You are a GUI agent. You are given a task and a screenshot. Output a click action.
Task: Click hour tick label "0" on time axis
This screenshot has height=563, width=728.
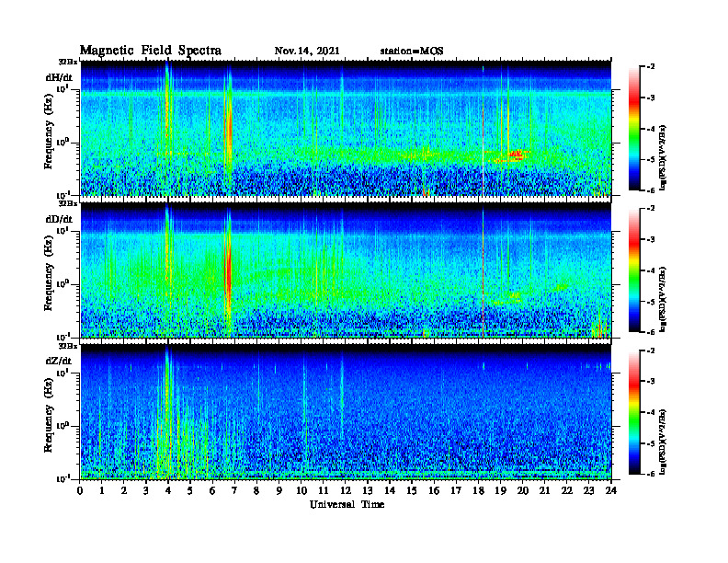coord(80,490)
